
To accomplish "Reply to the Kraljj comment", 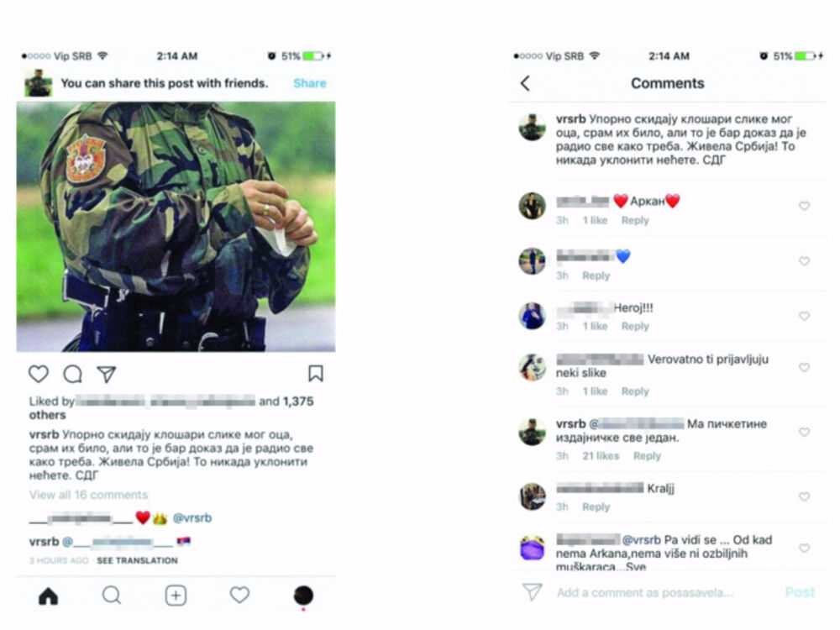I will (596, 507).
